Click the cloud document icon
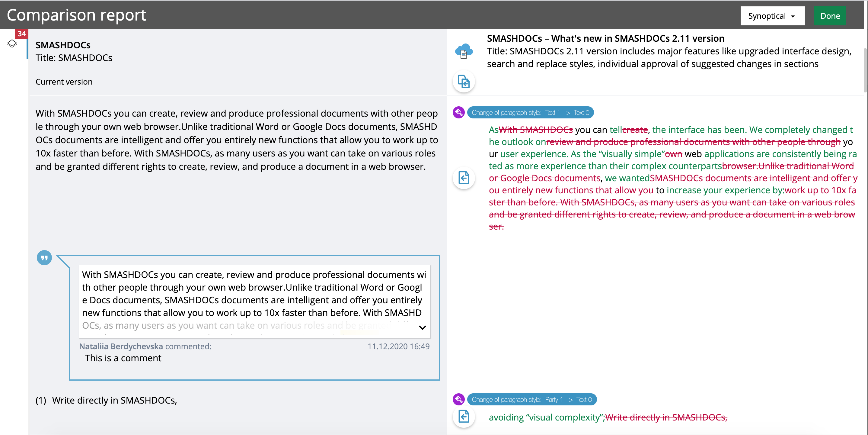This screenshot has height=435, width=868. (x=464, y=51)
